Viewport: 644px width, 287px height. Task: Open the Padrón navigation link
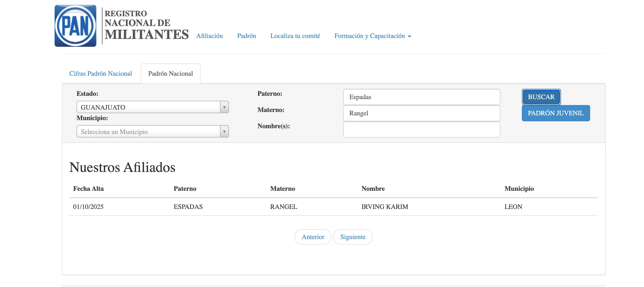246,36
